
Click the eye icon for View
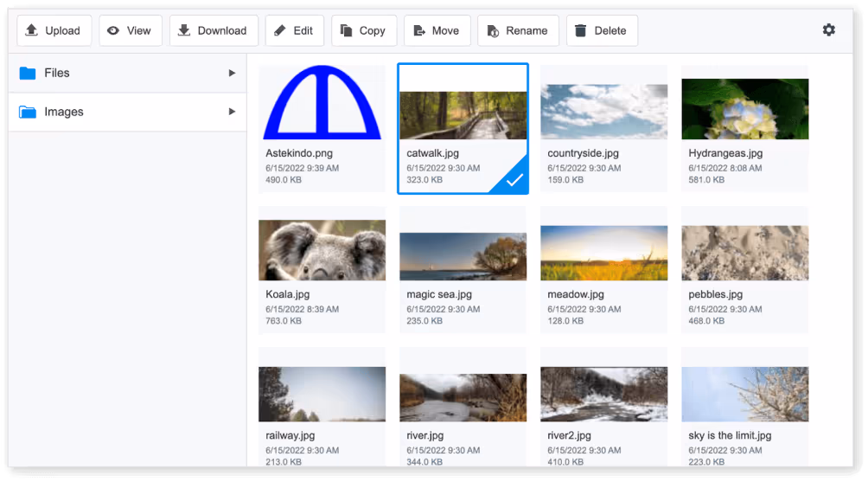tap(113, 30)
